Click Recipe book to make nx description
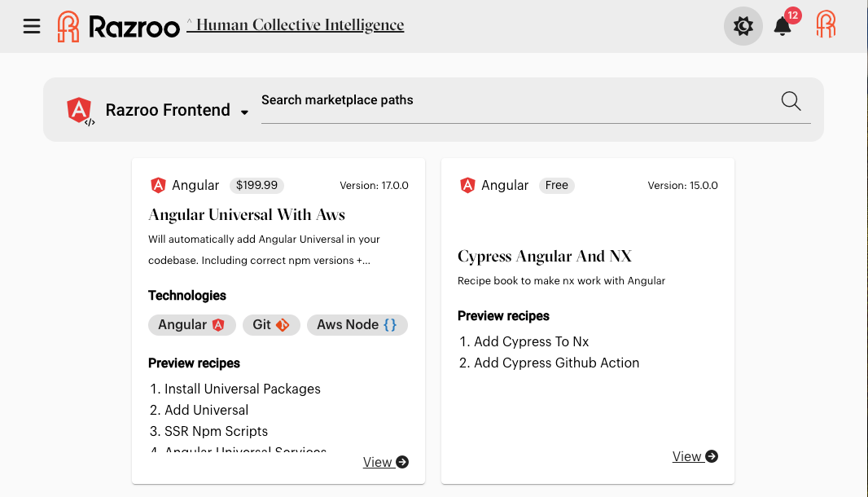This screenshot has width=868, height=497. tap(561, 281)
